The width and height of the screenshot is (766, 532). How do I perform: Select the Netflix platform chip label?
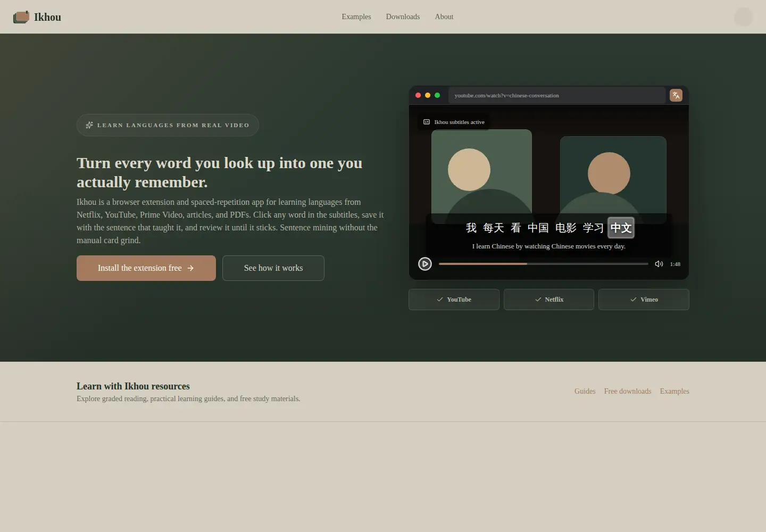tap(554, 300)
